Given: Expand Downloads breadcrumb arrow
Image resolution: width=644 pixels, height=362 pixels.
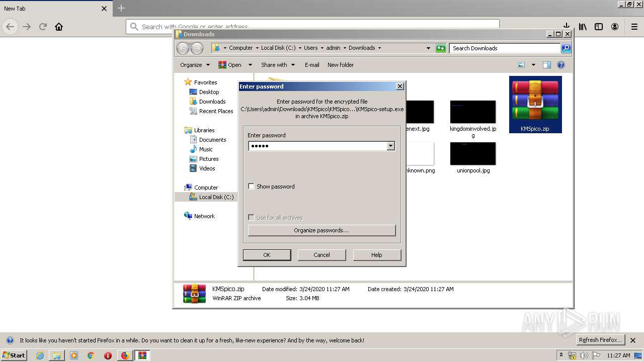Looking at the screenshot, I should 379,48.
